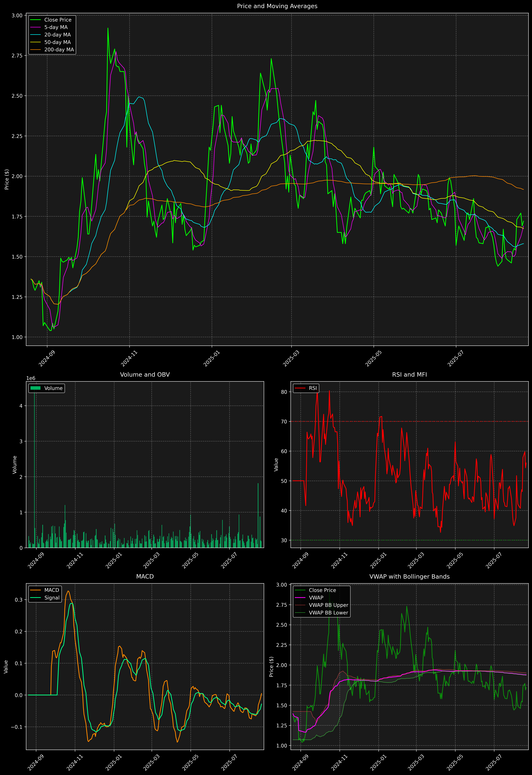Click the Volume legend swatch

point(35,388)
